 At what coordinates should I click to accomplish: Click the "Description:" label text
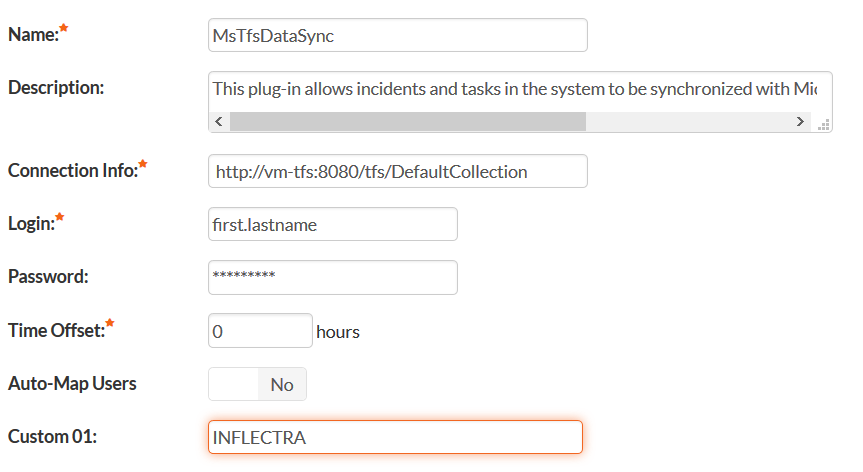tap(56, 87)
